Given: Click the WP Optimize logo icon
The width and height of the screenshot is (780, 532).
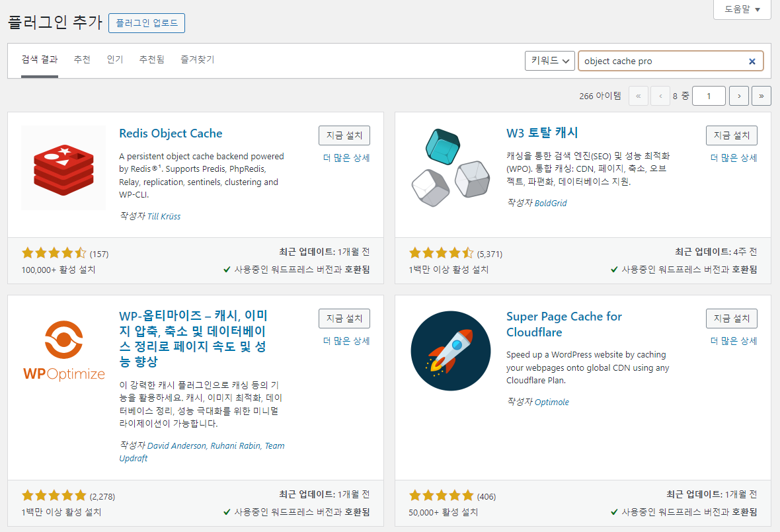Looking at the screenshot, I should click(63, 350).
